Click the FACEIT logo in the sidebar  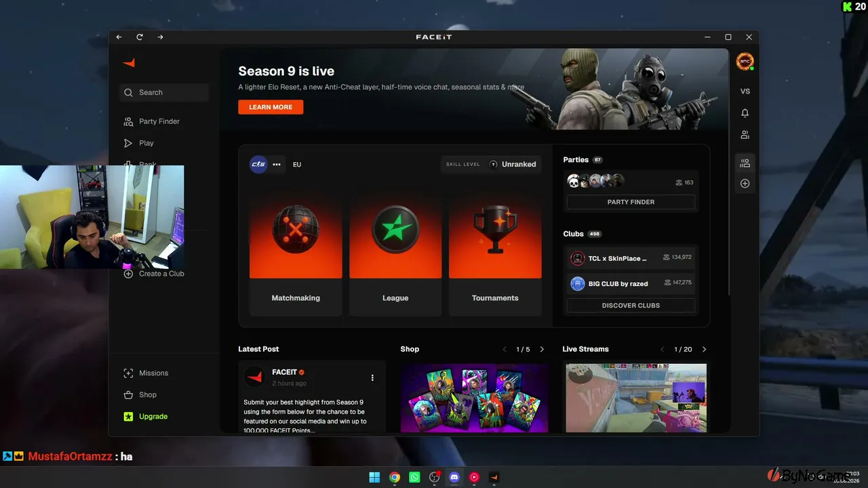click(x=129, y=62)
